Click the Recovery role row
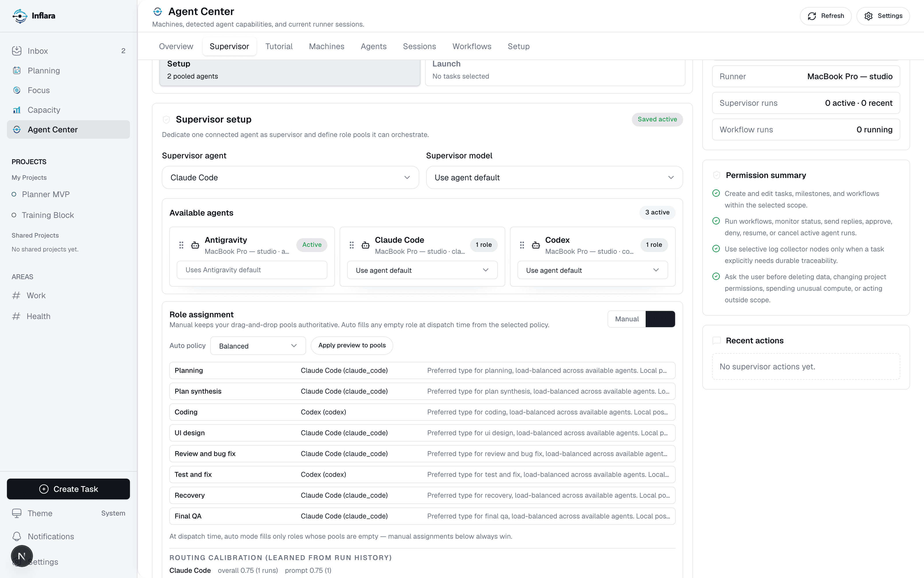This screenshot has width=924, height=578. 422,495
